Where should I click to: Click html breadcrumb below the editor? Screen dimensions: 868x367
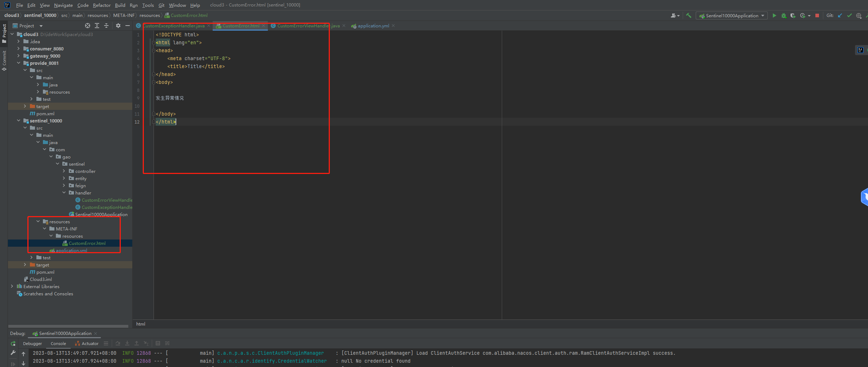click(141, 324)
